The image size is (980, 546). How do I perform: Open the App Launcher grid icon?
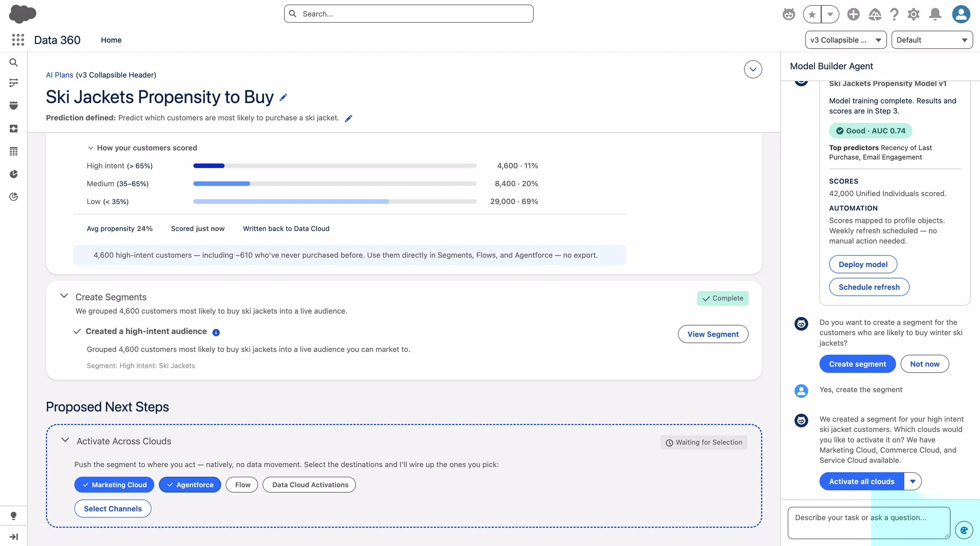pos(18,40)
